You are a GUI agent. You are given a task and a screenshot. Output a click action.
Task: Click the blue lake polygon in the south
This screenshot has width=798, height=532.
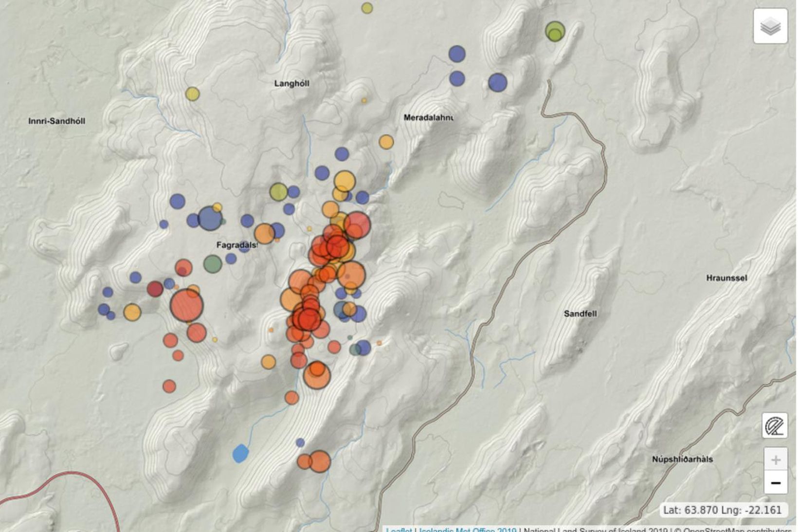pyautogui.click(x=240, y=454)
